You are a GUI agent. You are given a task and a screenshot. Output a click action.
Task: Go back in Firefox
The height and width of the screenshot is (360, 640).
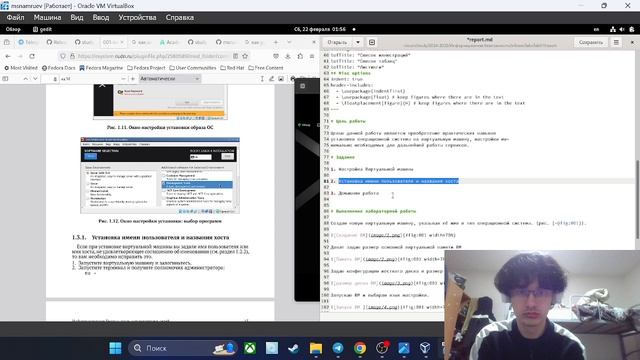[8, 56]
